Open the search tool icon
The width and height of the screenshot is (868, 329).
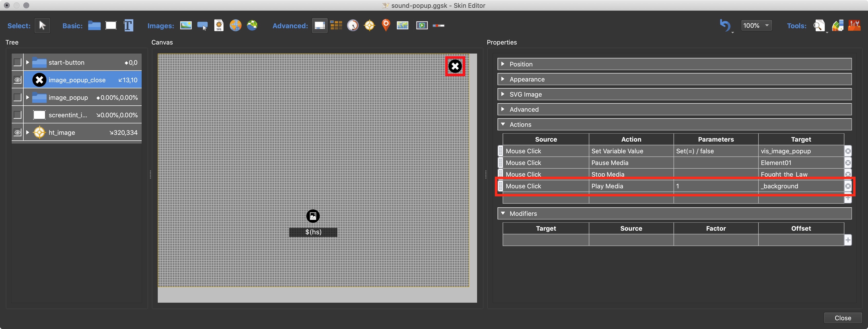[819, 26]
